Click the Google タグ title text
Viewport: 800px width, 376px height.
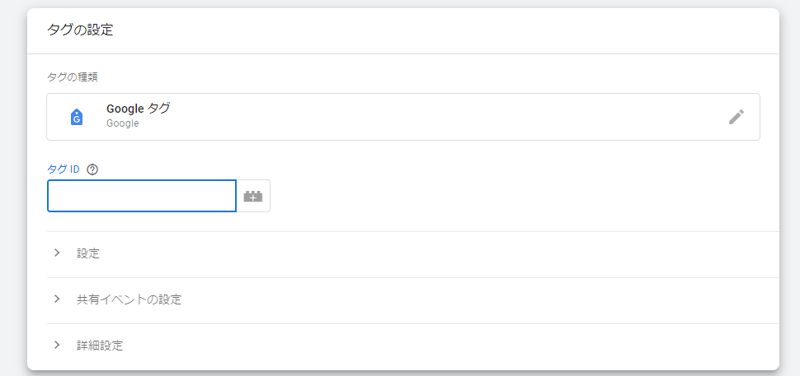click(138, 109)
